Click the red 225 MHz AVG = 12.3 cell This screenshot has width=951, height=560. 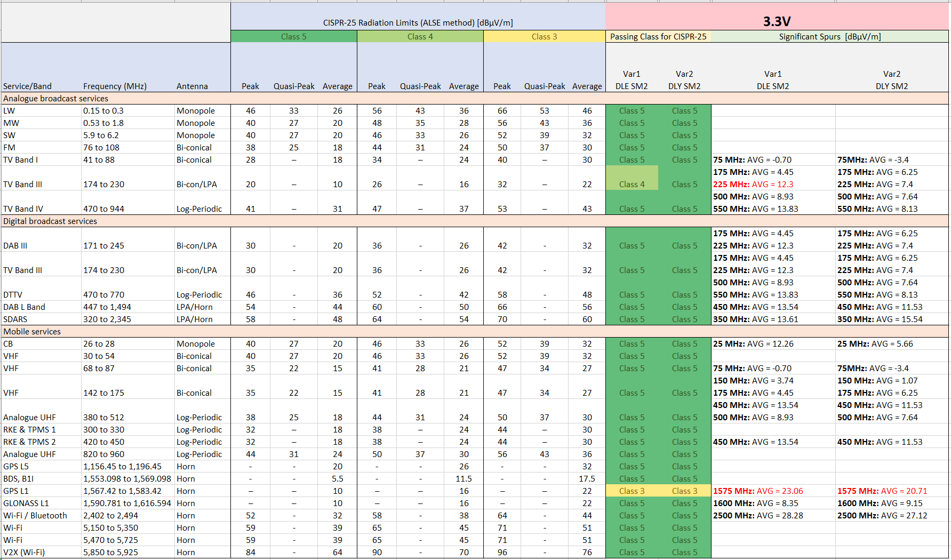(753, 185)
